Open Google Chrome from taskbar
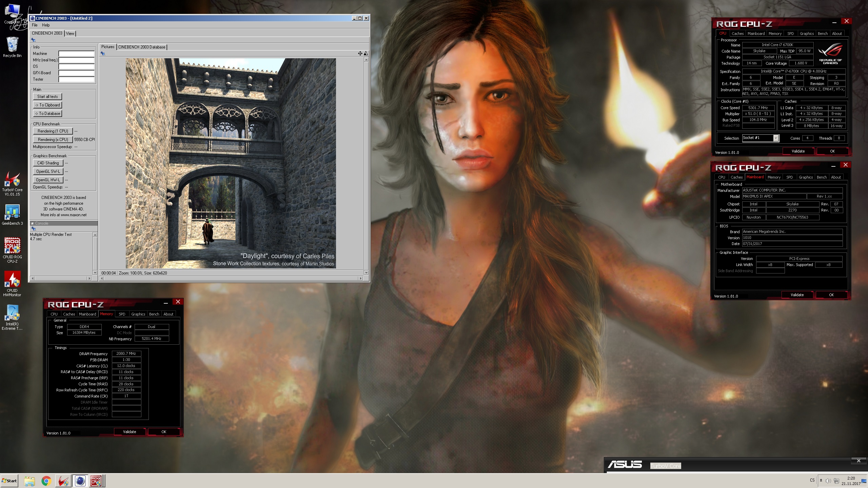 [46, 481]
